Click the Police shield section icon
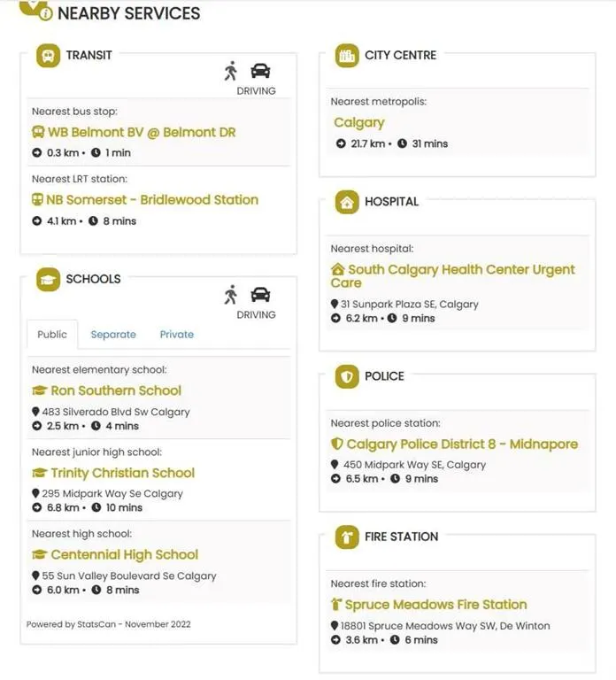This screenshot has width=616, height=680. pyautogui.click(x=347, y=376)
